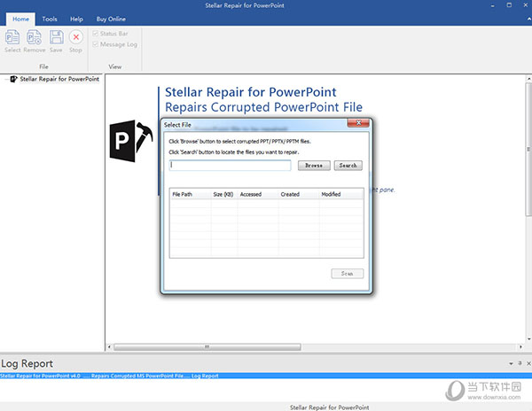The width and height of the screenshot is (532, 411).
Task: Click the Search button in Select File
Action: tap(348, 166)
